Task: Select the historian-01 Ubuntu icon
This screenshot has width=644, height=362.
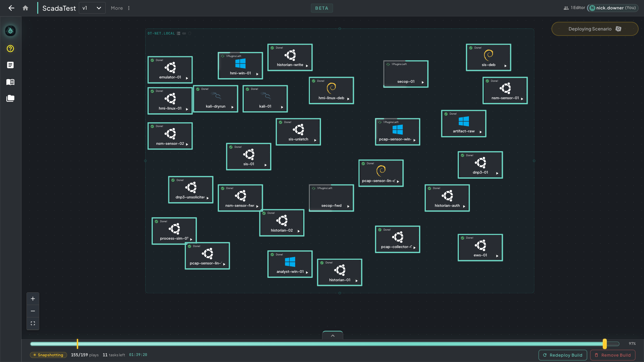Action: coord(340,270)
